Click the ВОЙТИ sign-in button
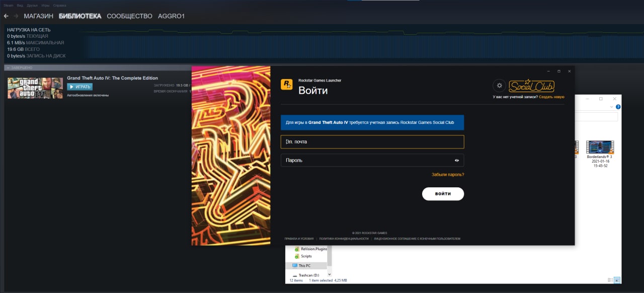The width and height of the screenshot is (644, 293). (443, 194)
